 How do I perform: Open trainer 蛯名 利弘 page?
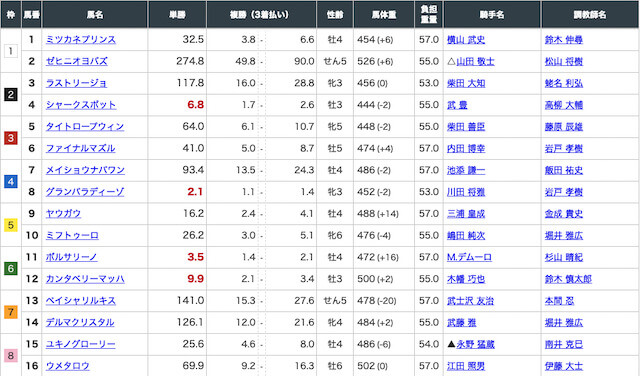click(564, 83)
